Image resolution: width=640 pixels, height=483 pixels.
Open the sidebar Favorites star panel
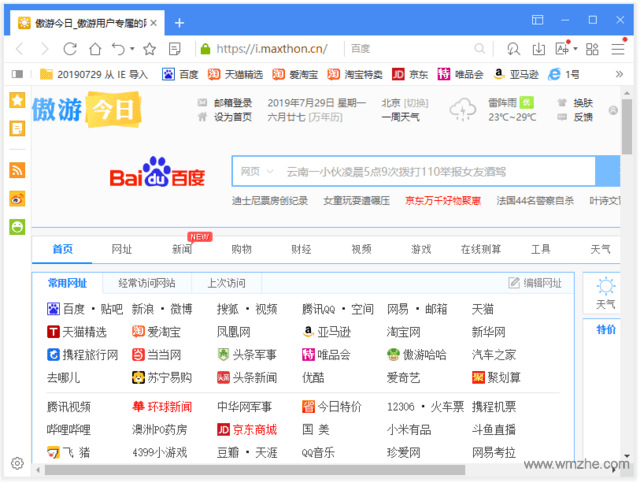pyautogui.click(x=17, y=100)
